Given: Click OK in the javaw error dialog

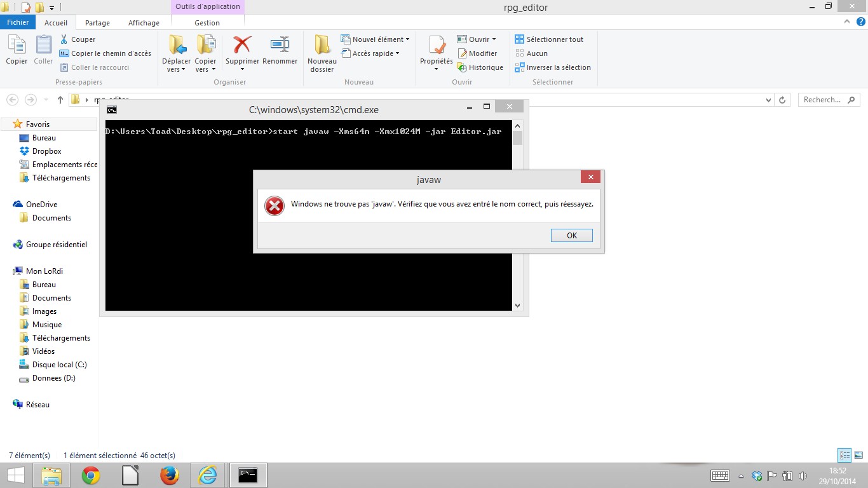Looking at the screenshot, I should point(572,235).
